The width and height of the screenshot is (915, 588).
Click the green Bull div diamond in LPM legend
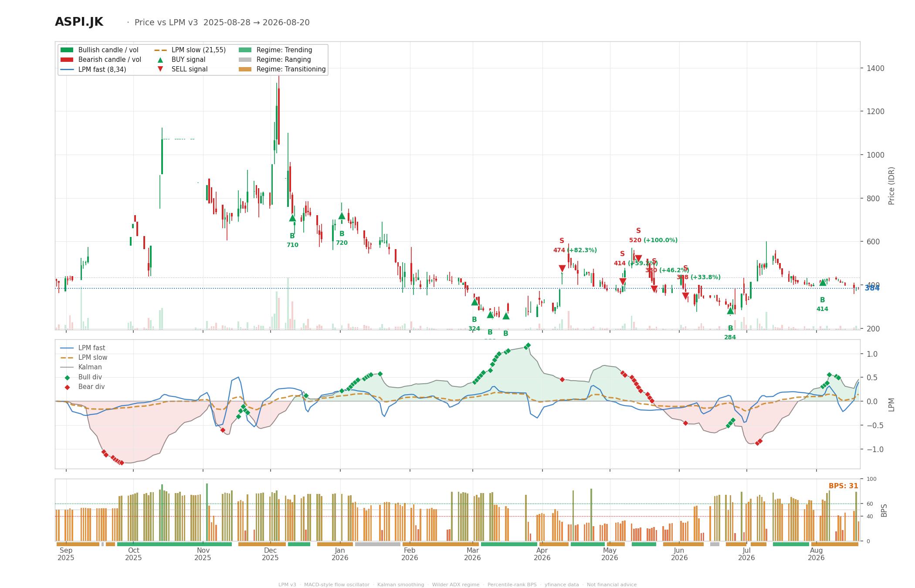coord(67,378)
